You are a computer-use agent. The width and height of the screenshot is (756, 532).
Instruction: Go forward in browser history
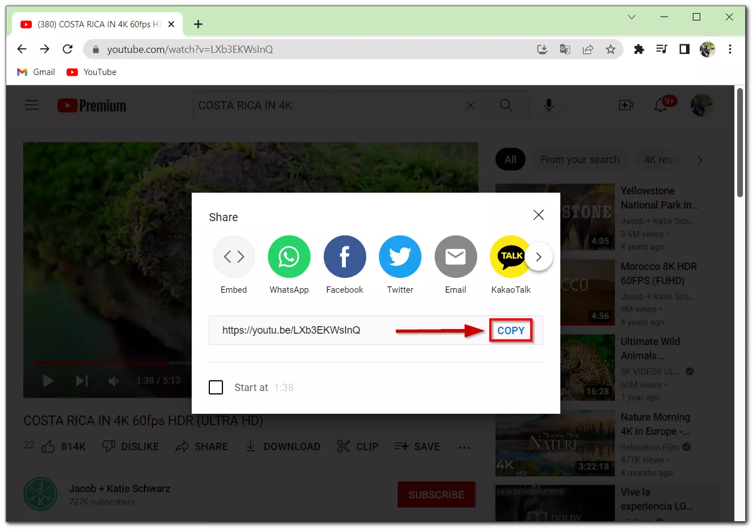point(45,49)
